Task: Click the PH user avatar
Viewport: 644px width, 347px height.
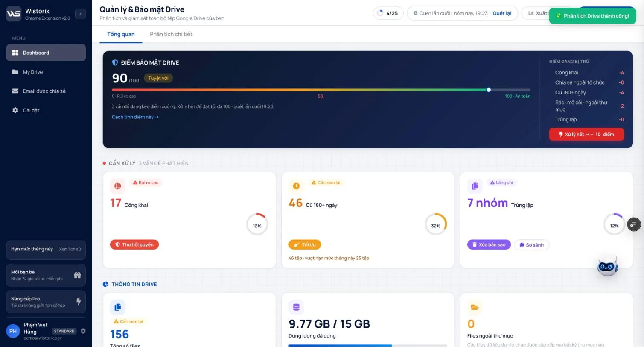Action: (x=13, y=331)
